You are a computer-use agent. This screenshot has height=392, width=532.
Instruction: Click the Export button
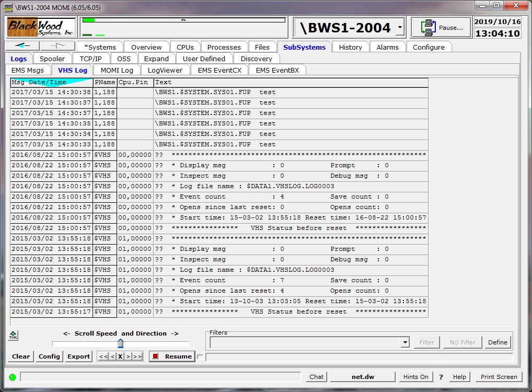pyautogui.click(x=79, y=356)
